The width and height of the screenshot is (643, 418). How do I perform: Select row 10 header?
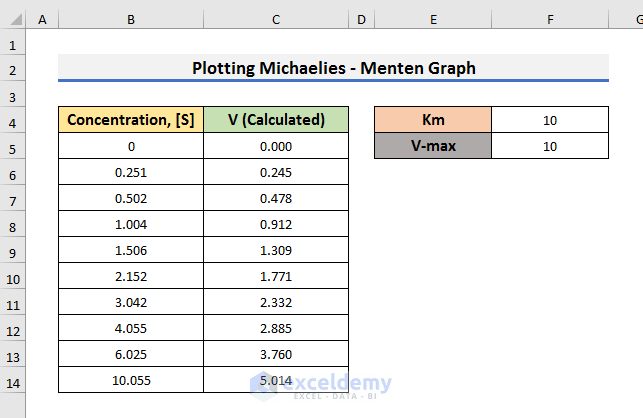pyautogui.click(x=13, y=276)
